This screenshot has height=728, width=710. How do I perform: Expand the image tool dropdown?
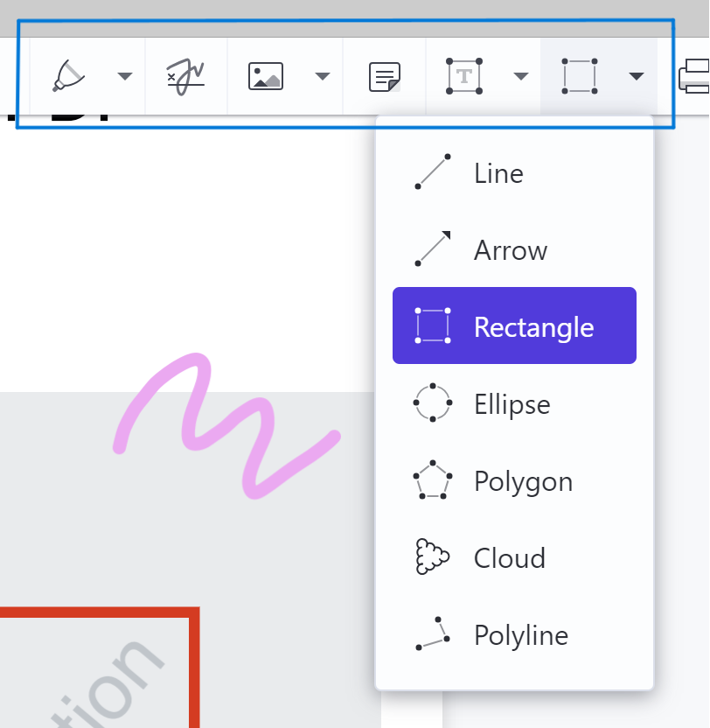tap(322, 76)
